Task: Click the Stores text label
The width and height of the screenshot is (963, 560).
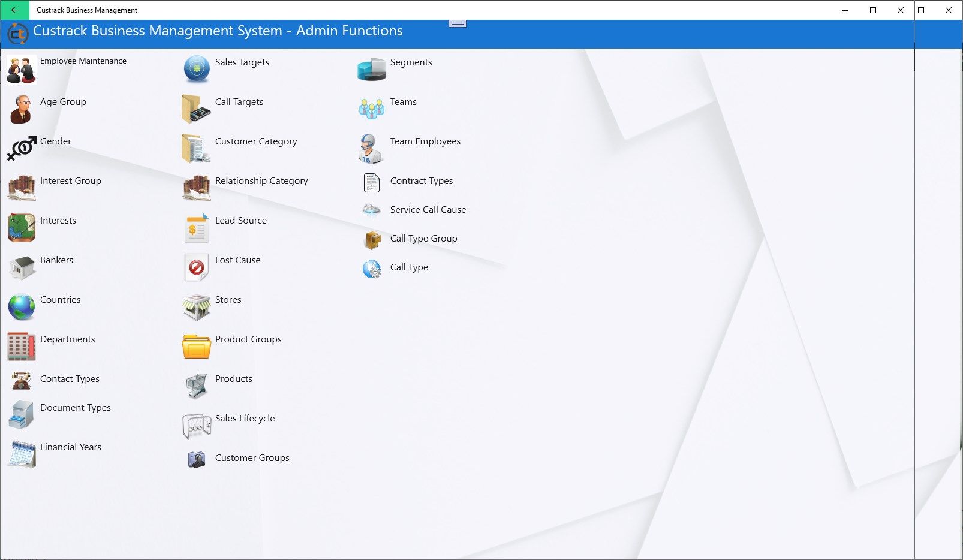Action: tap(228, 300)
